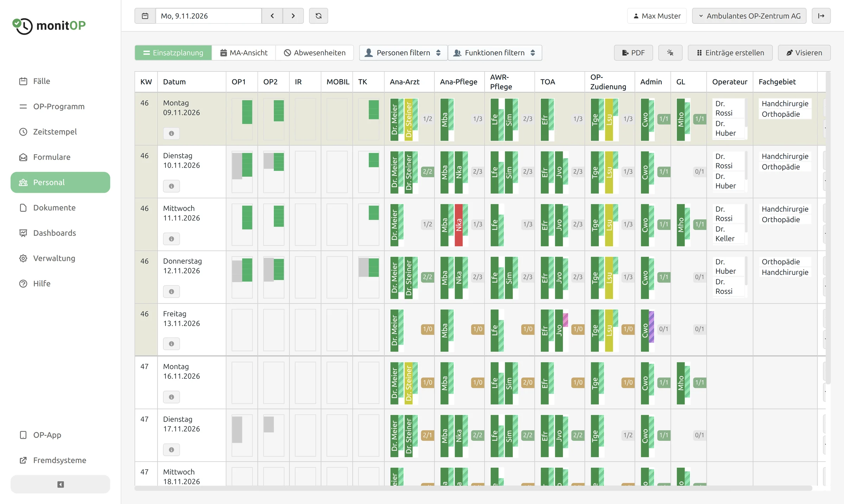Open info icon for Mittwoch 11.11.2026
The image size is (844, 504).
tap(171, 239)
